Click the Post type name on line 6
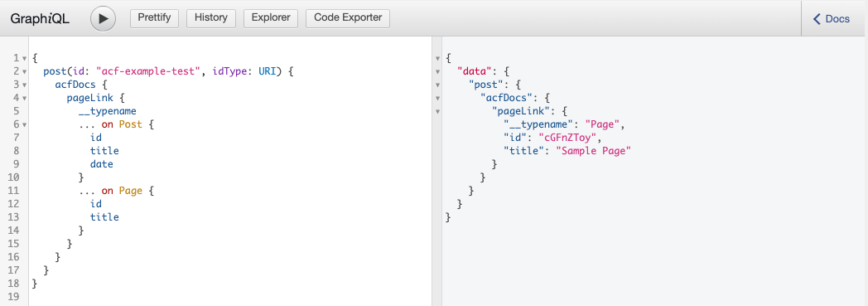 (131, 124)
